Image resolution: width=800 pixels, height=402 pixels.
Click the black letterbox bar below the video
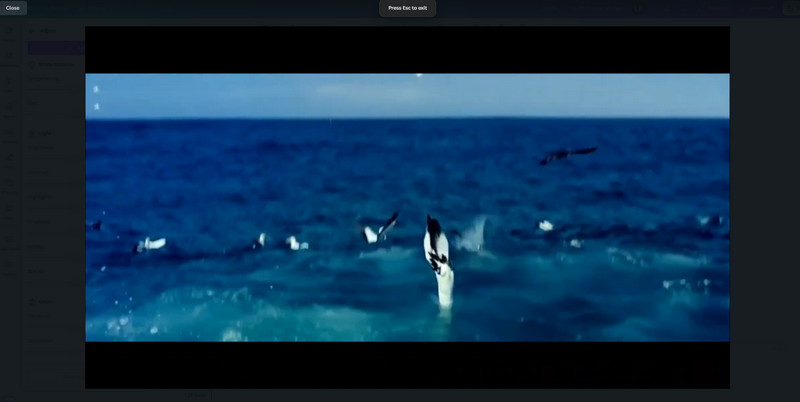(407, 365)
